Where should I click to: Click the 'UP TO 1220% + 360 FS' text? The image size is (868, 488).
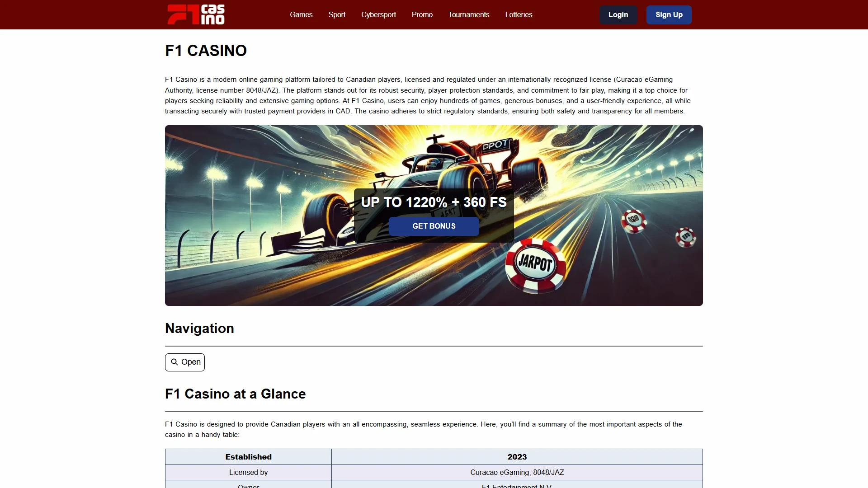(x=434, y=202)
